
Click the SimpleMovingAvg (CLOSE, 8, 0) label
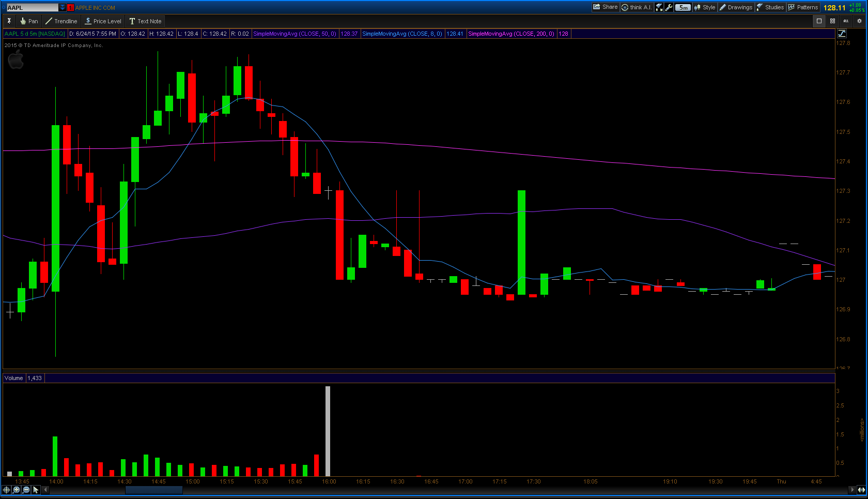pyautogui.click(x=402, y=34)
